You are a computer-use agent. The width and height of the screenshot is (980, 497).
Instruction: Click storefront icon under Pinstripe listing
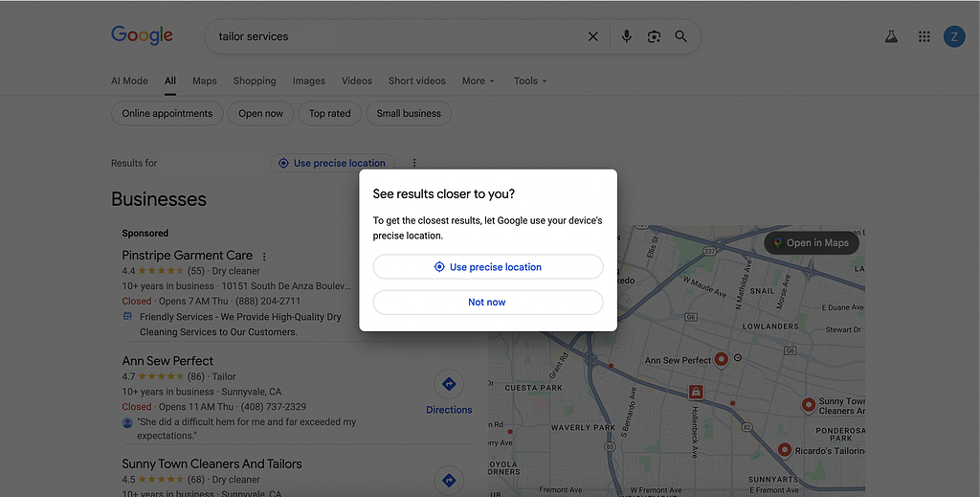click(x=127, y=316)
